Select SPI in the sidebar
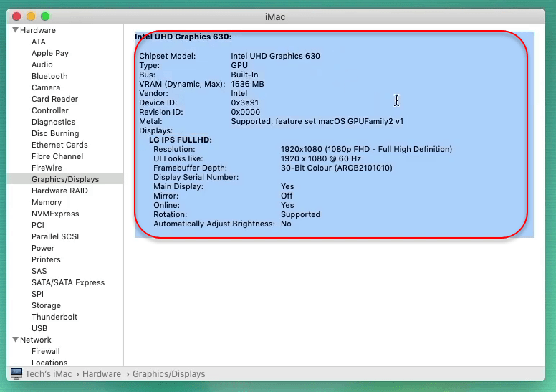The image size is (556, 392). (37, 294)
